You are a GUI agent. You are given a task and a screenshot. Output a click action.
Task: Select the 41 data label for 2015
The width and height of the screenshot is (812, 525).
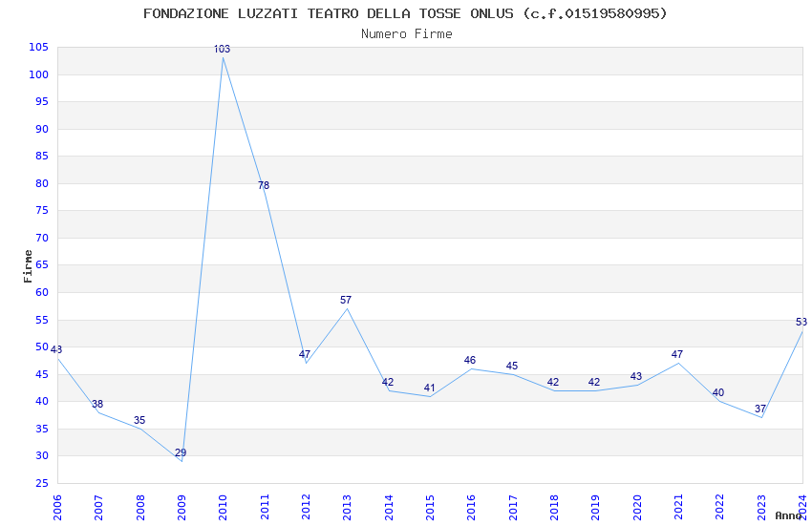(x=429, y=388)
